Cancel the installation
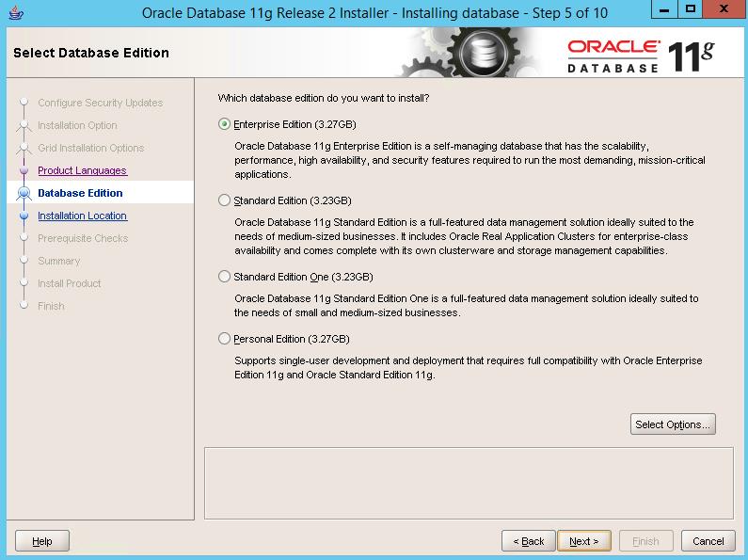The height and width of the screenshot is (560, 748). tap(708, 541)
